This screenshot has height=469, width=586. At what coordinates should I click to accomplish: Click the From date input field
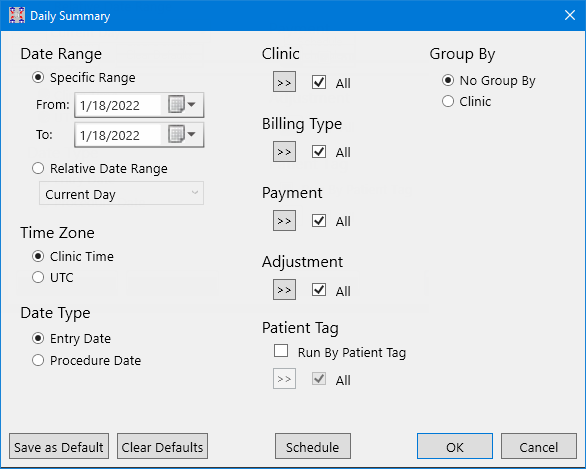click(118, 105)
